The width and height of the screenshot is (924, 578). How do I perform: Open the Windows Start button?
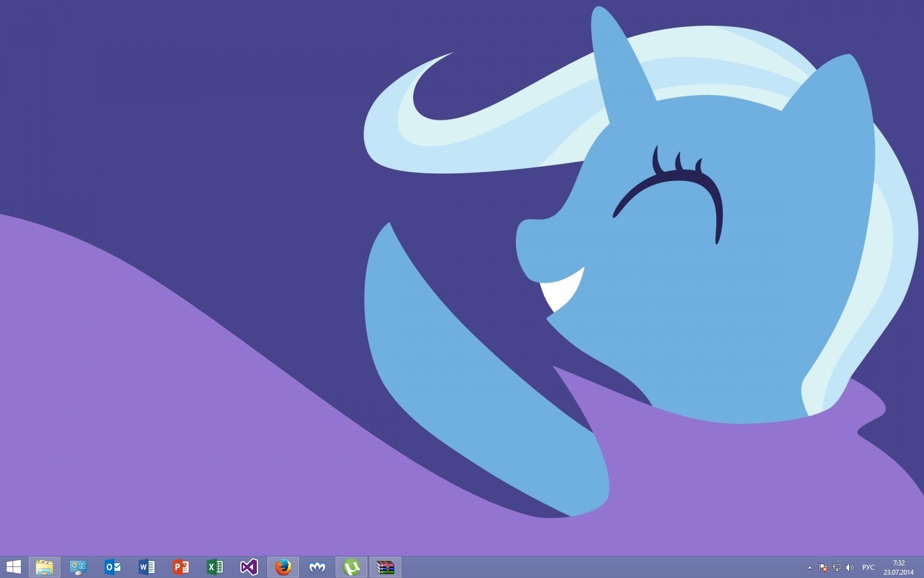tap(13, 567)
